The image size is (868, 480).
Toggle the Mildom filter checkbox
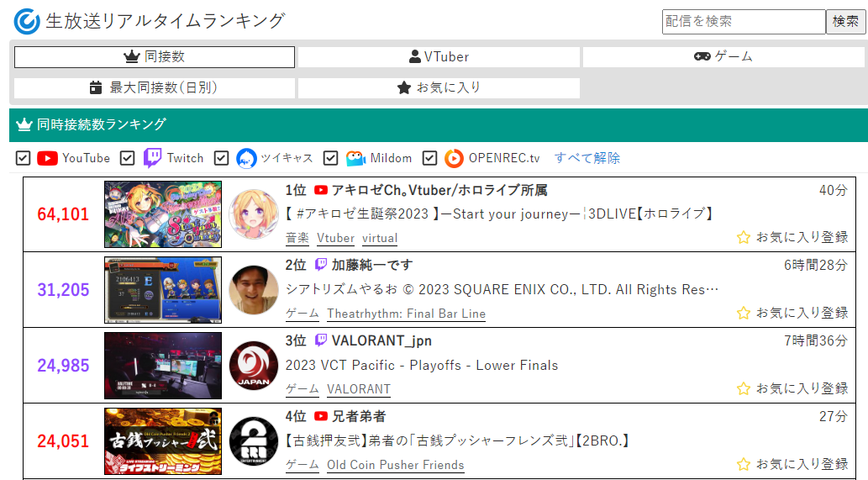(x=330, y=158)
